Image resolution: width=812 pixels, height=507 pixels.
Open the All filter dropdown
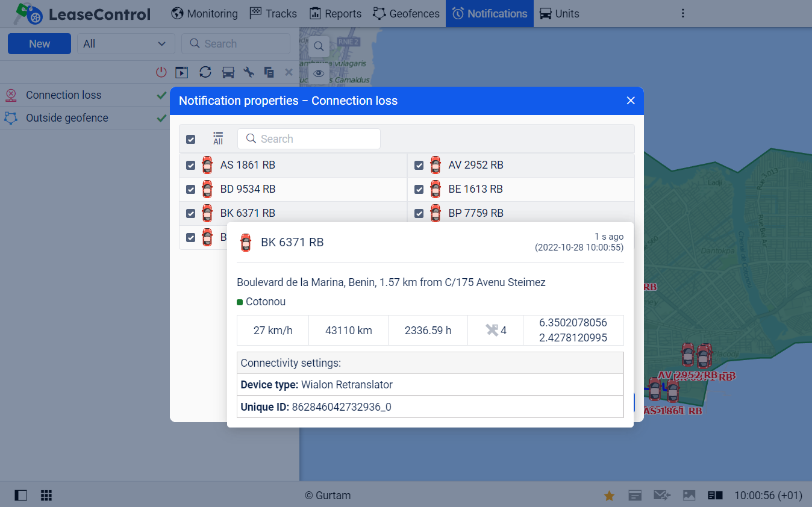click(x=126, y=44)
